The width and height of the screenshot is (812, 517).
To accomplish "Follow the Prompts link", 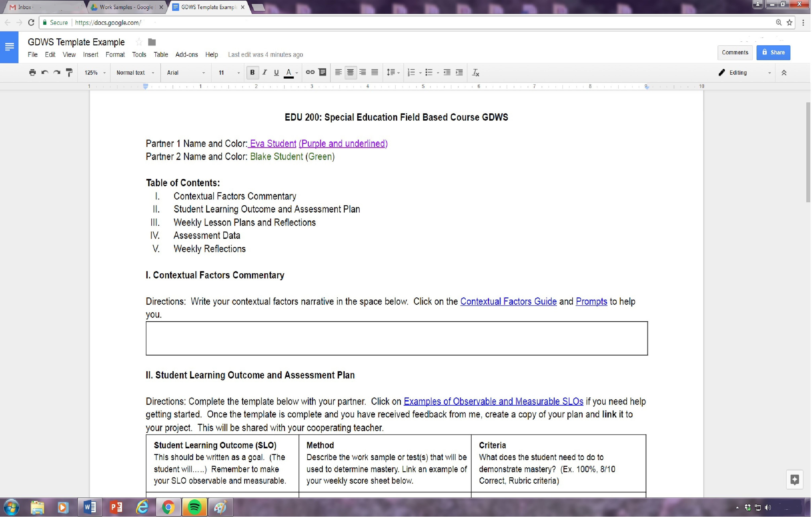I will pyautogui.click(x=591, y=301).
